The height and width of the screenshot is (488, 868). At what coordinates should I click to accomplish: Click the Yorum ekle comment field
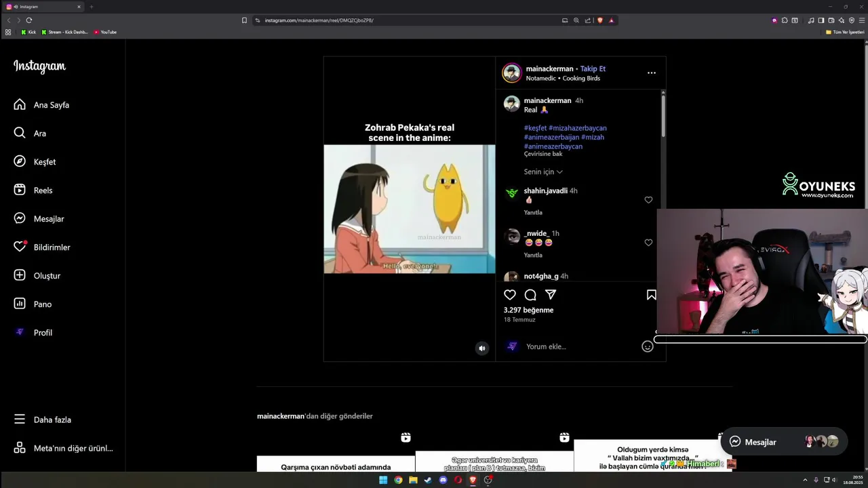tap(580, 346)
